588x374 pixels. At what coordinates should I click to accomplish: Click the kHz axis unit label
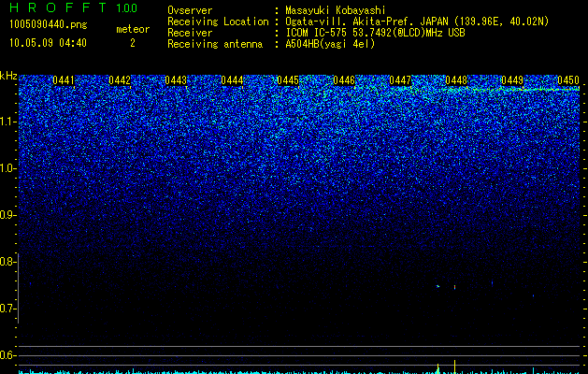(x=8, y=76)
